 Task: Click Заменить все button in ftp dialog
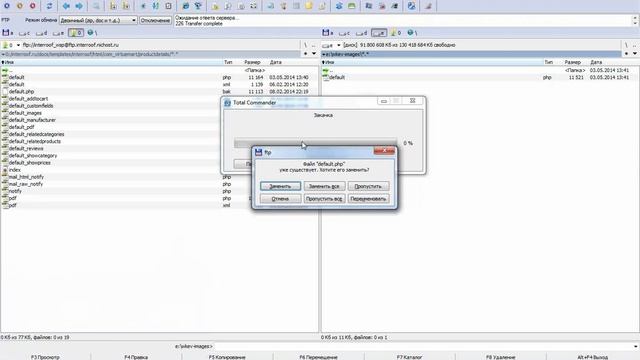(324, 186)
